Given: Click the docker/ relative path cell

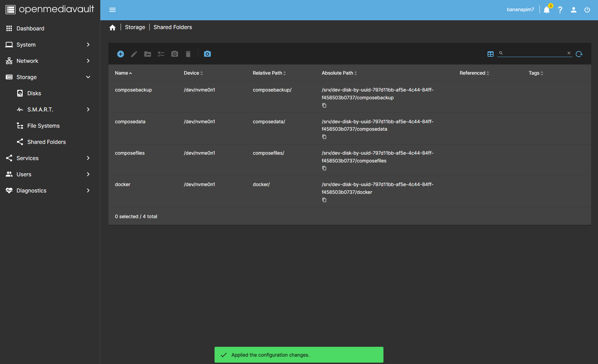Looking at the screenshot, I should (x=261, y=185).
